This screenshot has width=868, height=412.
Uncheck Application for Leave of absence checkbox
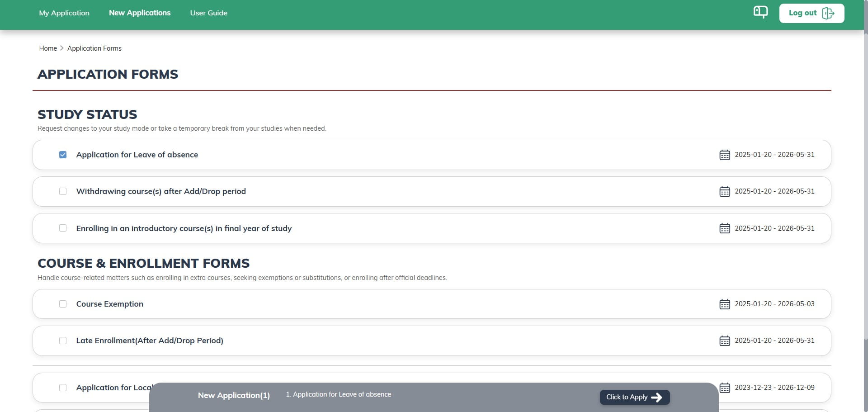pos(63,155)
